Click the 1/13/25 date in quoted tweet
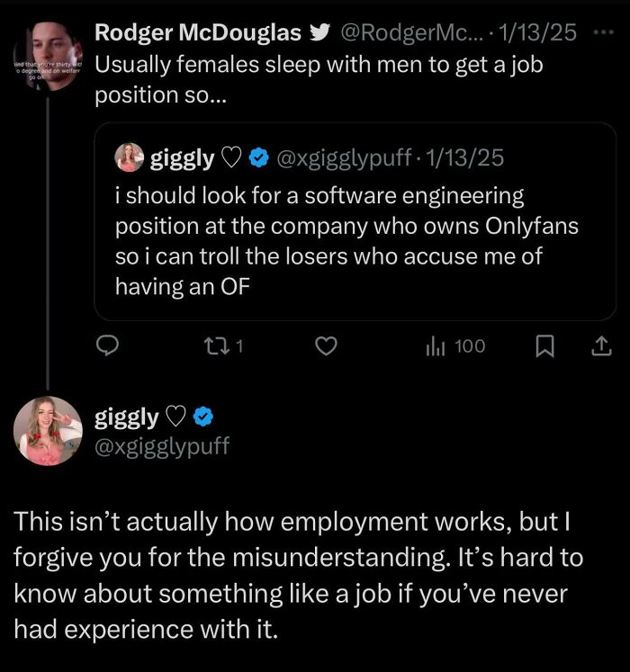The width and height of the screenshot is (630, 672). tap(465, 159)
